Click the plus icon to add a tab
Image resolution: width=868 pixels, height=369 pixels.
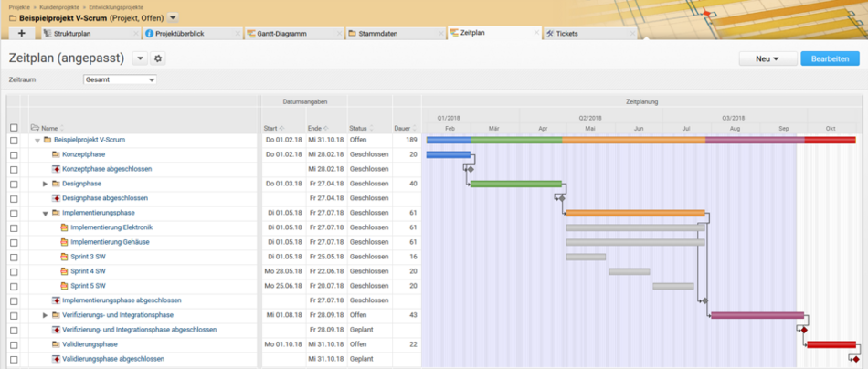point(21,34)
